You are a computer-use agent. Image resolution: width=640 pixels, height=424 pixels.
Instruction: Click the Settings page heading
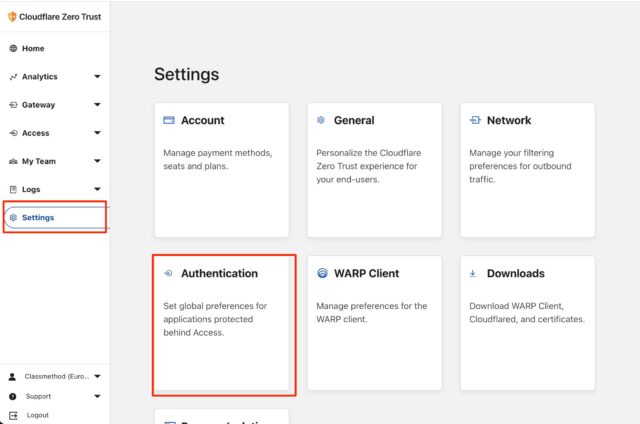tap(187, 74)
